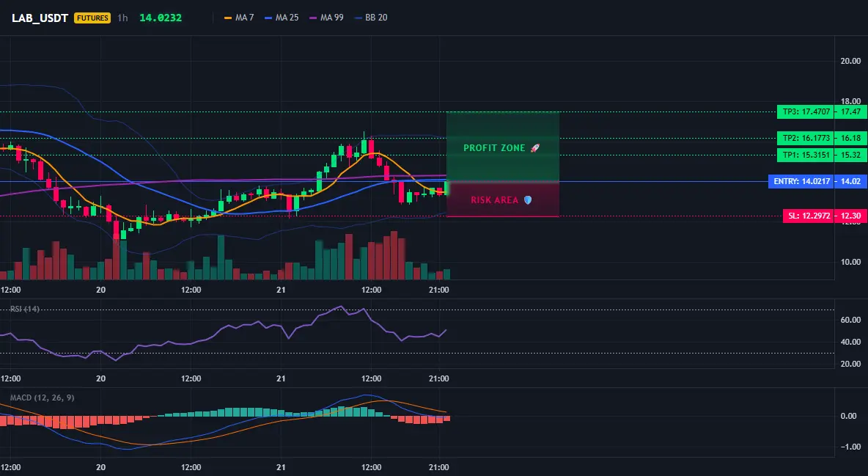Click the ENTRY: 14.0217 price label

click(801, 181)
